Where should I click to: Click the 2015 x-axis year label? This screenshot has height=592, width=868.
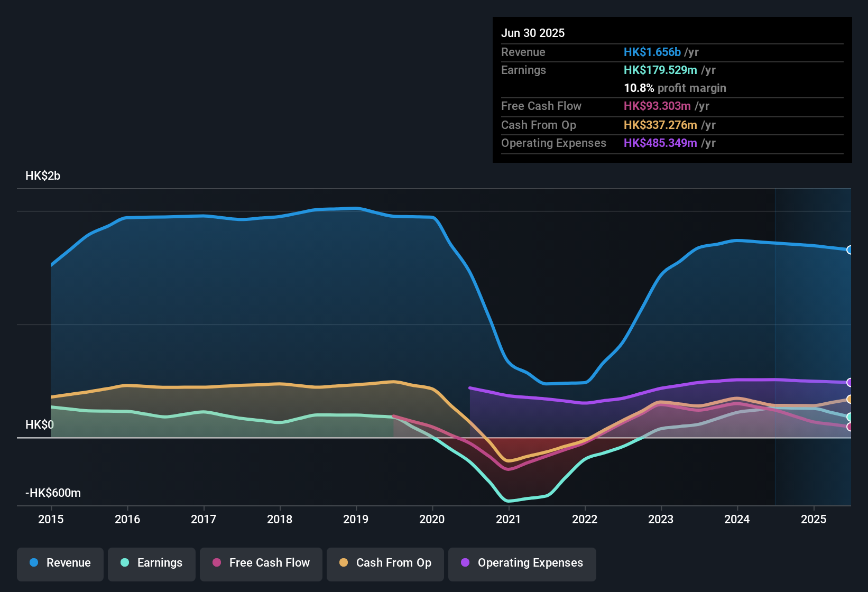click(51, 520)
